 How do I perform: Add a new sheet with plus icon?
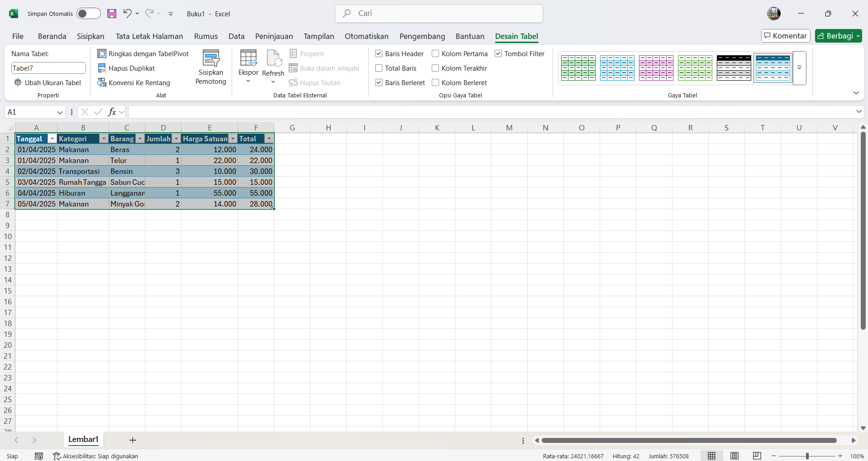(133, 440)
